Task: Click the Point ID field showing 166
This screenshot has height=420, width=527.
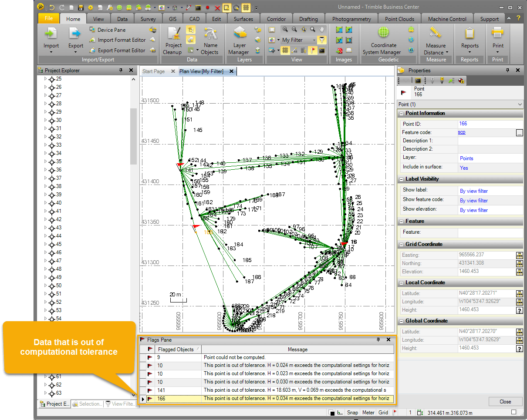Action: coord(490,124)
